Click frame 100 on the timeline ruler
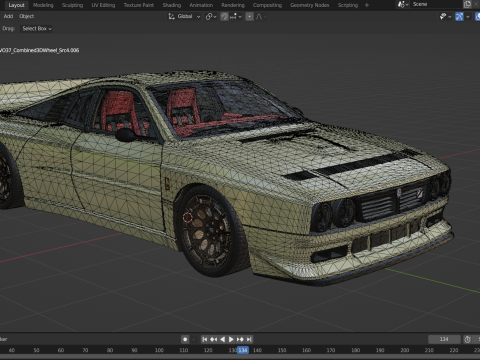480x360 pixels. (x=159, y=350)
